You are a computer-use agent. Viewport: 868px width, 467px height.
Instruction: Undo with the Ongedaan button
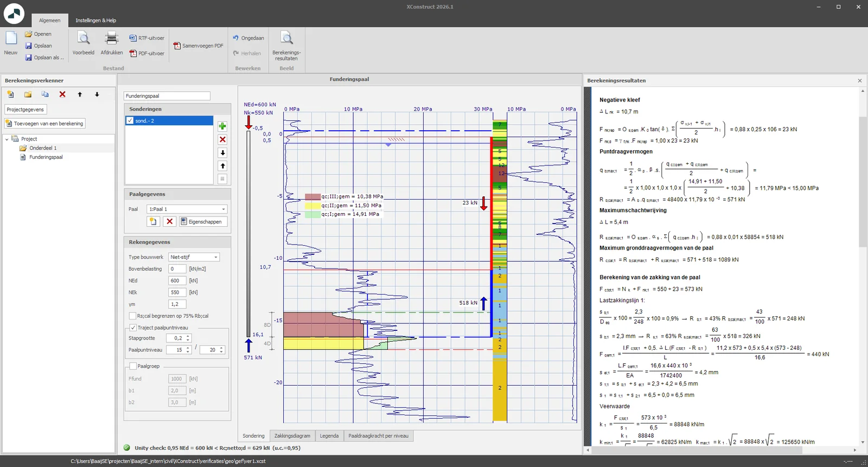pyautogui.click(x=248, y=38)
